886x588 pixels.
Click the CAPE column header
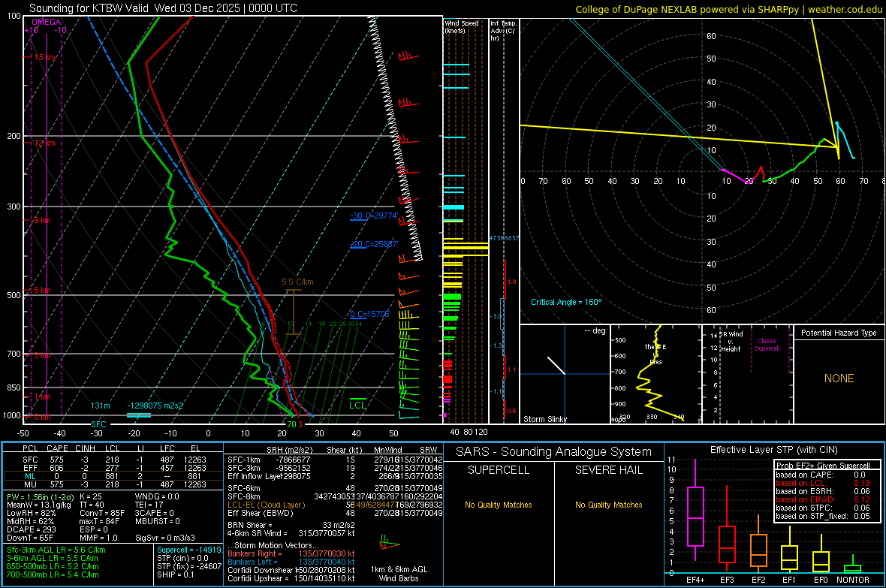tap(57, 448)
